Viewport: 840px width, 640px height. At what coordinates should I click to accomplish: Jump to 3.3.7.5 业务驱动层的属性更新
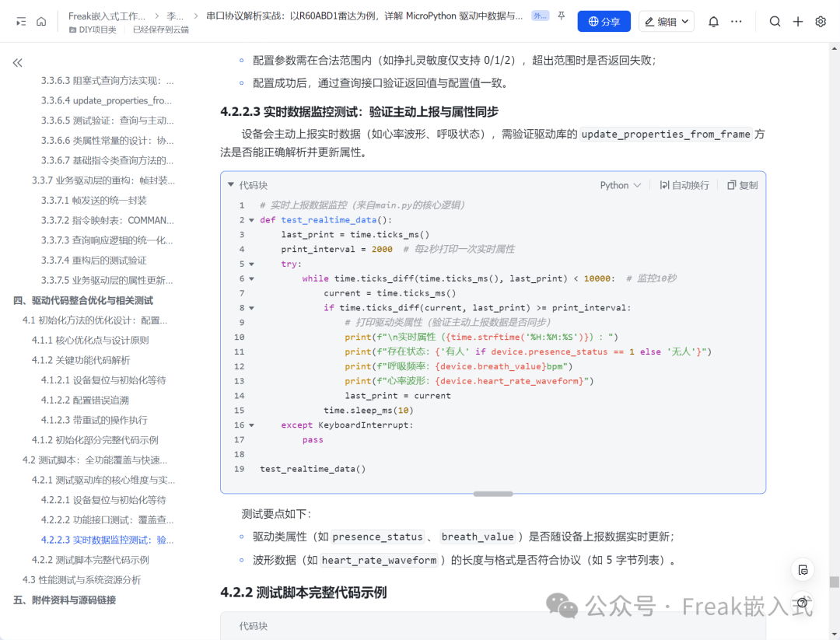coord(107,281)
